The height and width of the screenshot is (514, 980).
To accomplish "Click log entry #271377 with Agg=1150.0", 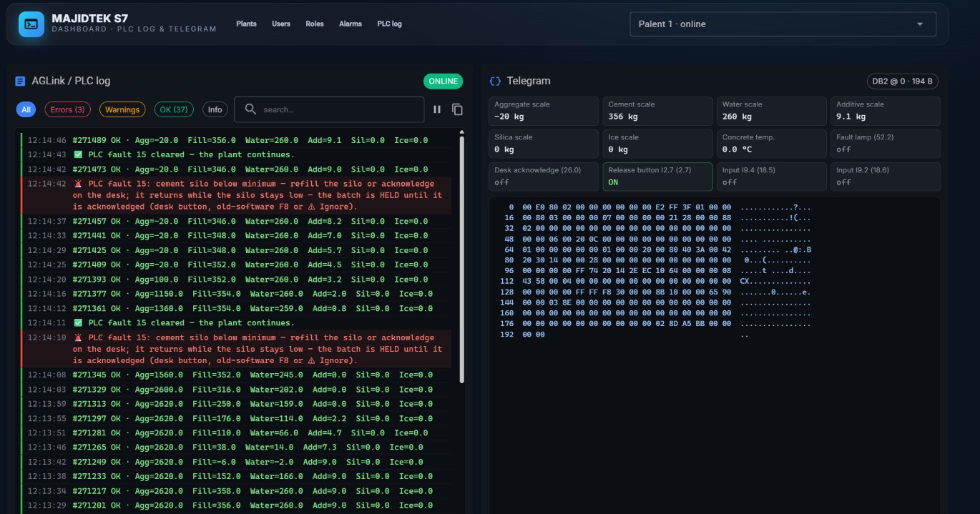I will pos(236,294).
